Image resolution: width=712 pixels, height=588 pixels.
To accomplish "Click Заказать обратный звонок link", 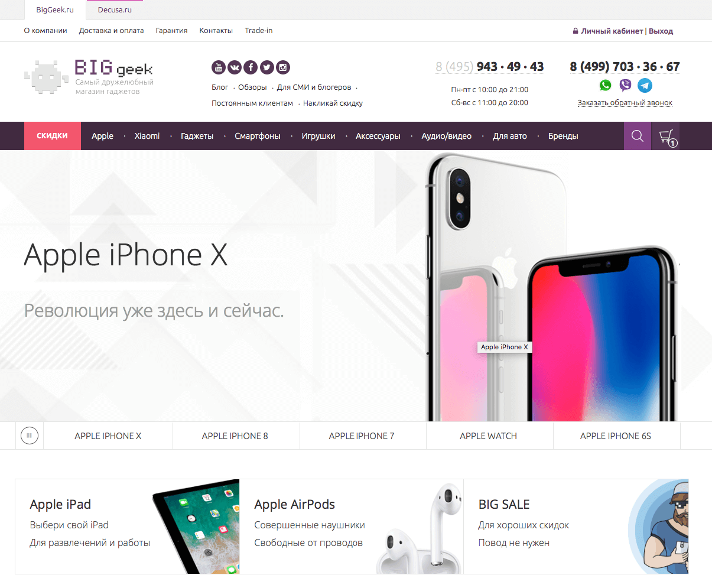I will coord(625,103).
